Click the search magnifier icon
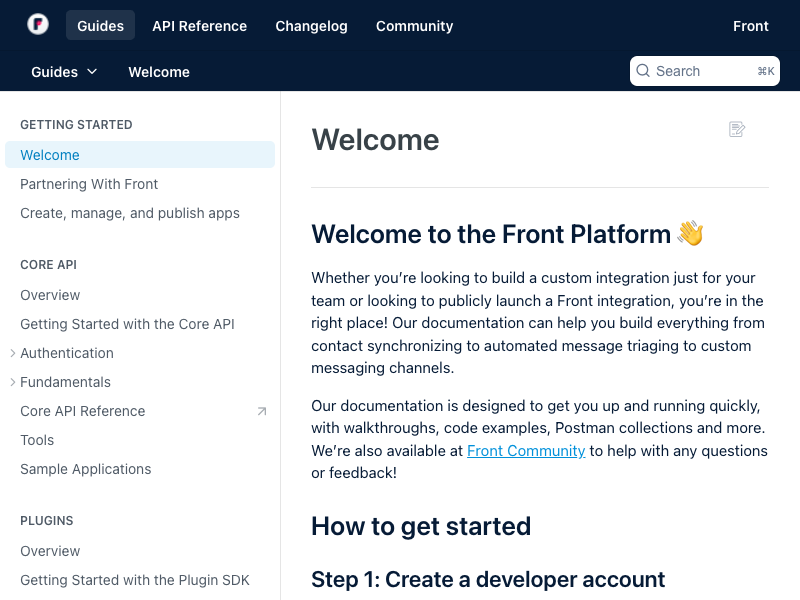800x600 pixels. pyautogui.click(x=643, y=70)
